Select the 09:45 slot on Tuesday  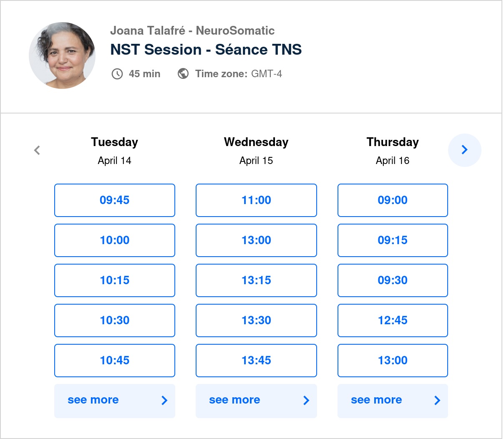pos(114,200)
